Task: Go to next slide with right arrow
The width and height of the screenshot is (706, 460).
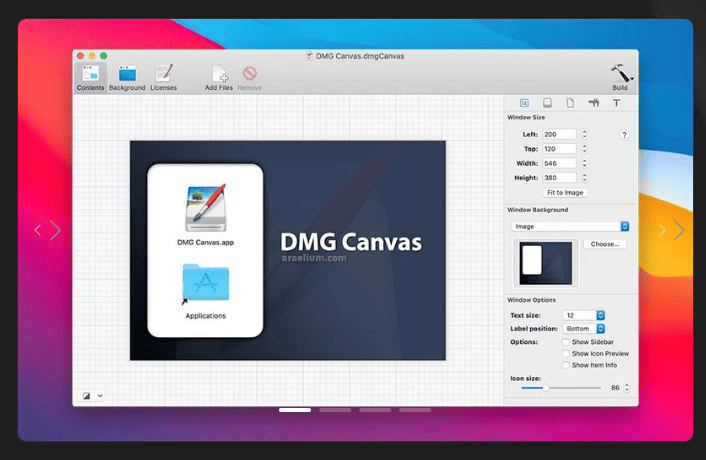Action: 672,230
